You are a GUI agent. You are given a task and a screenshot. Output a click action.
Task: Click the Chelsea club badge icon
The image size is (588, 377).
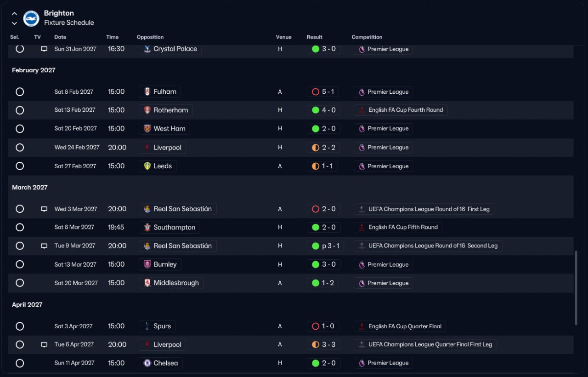pyautogui.click(x=147, y=363)
